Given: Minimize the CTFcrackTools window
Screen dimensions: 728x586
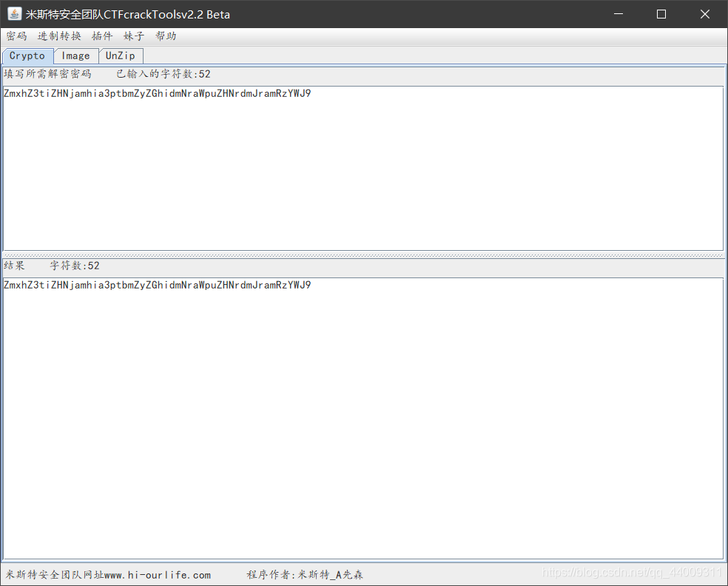Looking at the screenshot, I should [619, 14].
